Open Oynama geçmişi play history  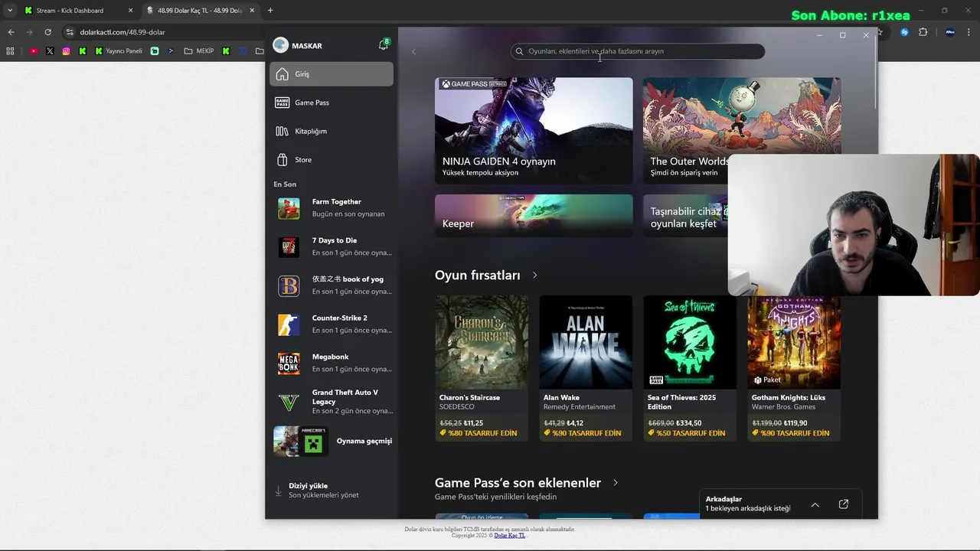(x=333, y=441)
